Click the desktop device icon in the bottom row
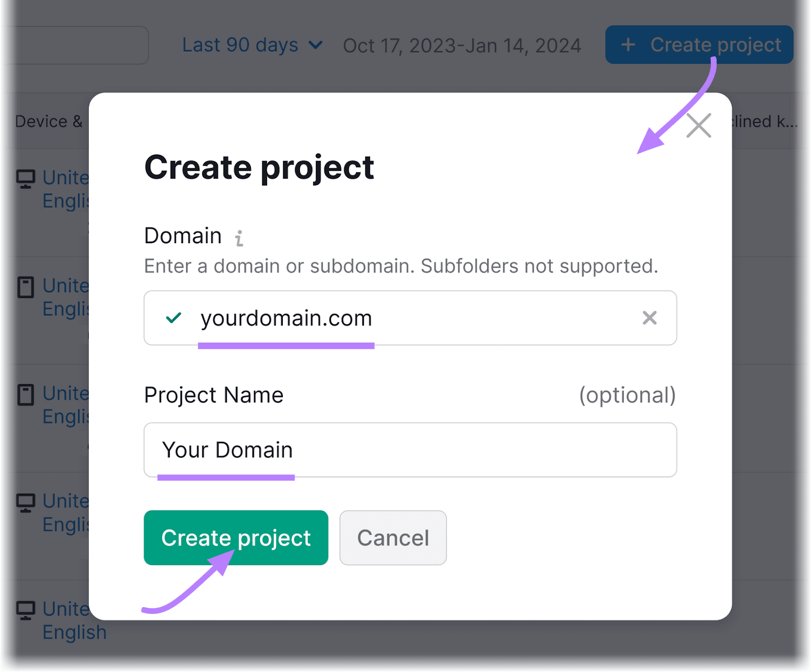 [25, 609]
